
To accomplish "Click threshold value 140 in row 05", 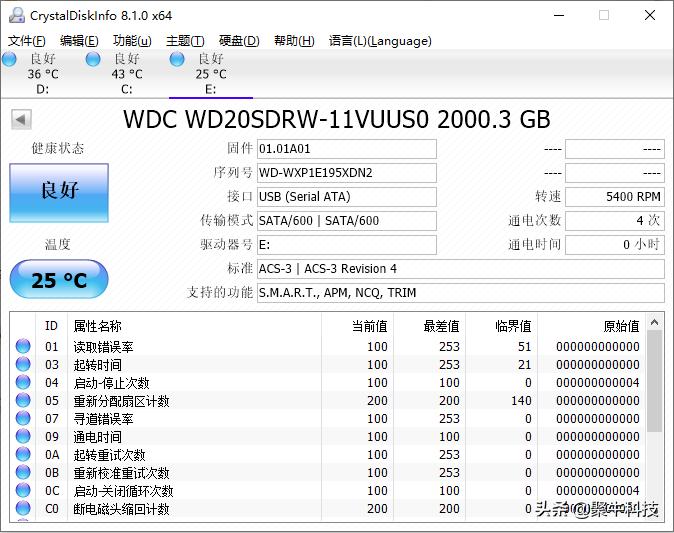I will pyautogui.click(x=521, y=401).
